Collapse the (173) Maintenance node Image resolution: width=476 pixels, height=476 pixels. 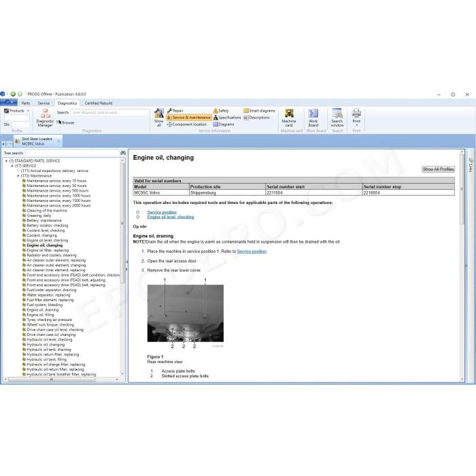pos(18,175)
